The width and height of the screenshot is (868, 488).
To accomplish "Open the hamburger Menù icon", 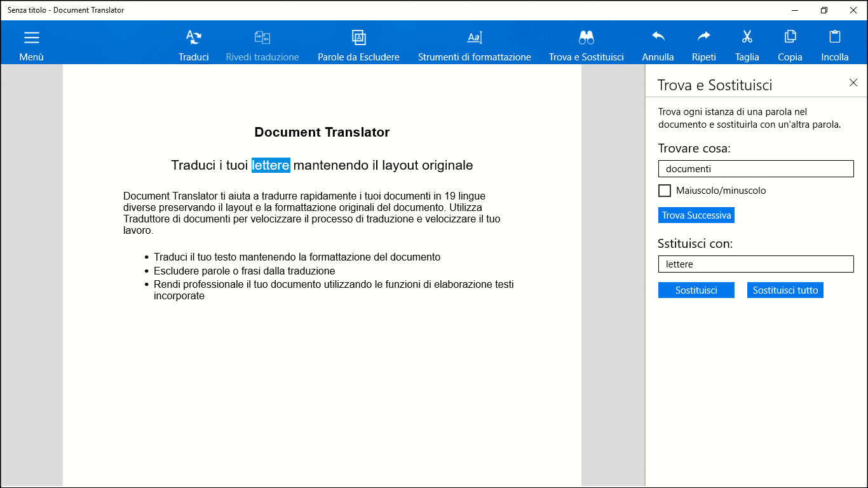I will click(x=31, y=38).
